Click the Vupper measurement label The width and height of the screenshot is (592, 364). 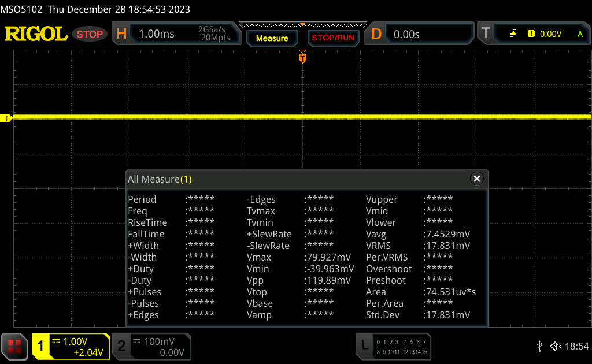[382, 199]
